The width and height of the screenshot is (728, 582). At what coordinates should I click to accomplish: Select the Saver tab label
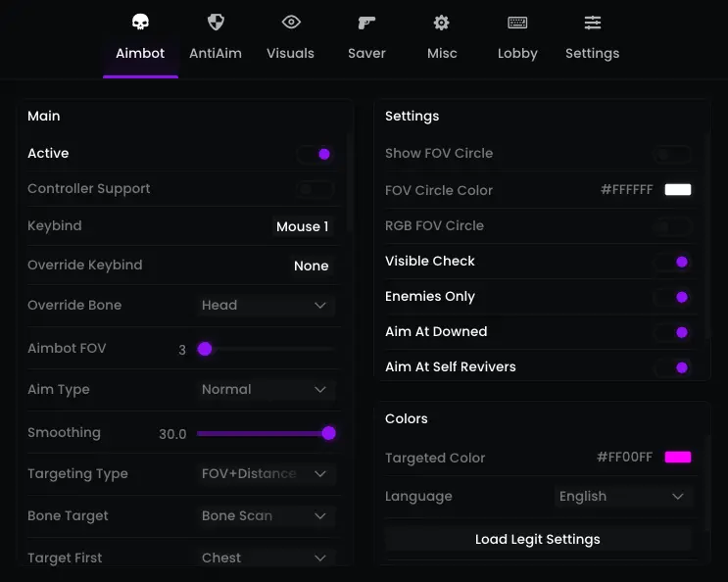pos(366,53)
